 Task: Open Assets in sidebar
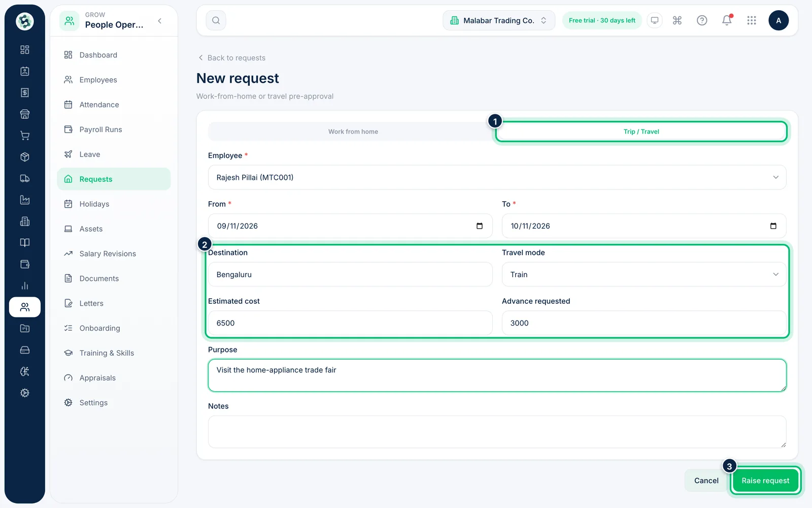click(114, 229)
